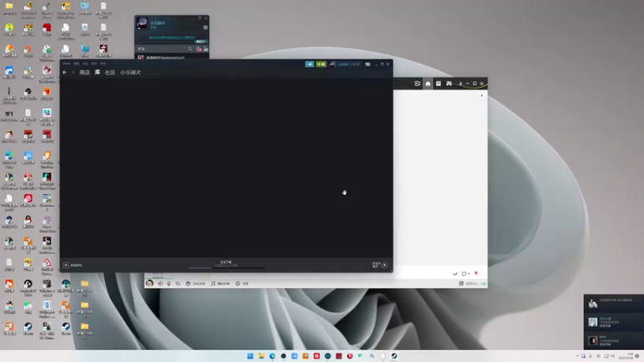Open Windows Start menu
Viewport: 644px width, 362px height.
(250, 356)
